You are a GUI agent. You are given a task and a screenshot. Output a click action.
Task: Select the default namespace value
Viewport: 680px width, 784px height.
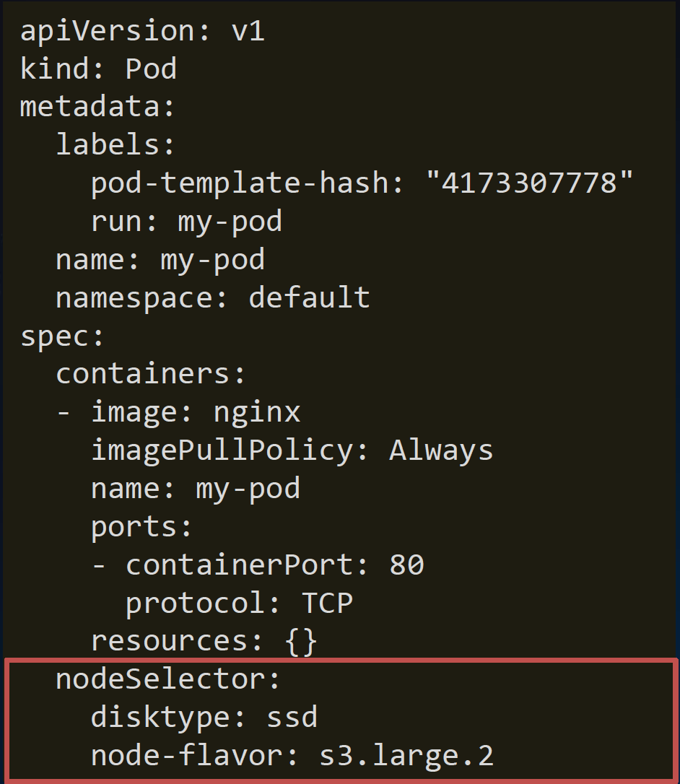[x=309, y=297]
